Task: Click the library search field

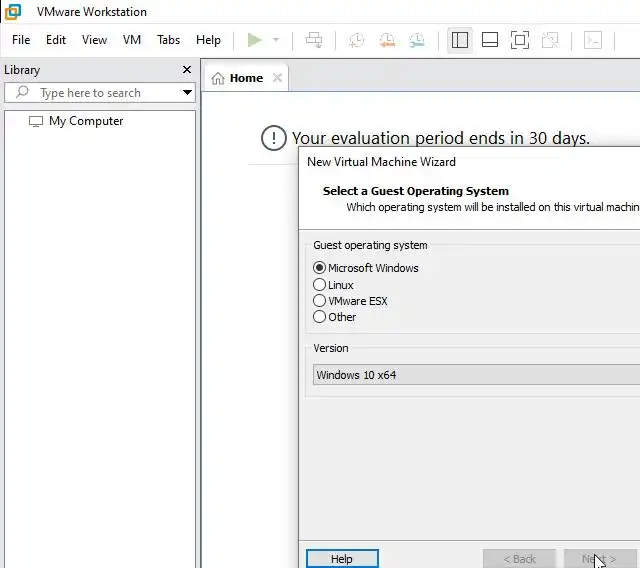Action: pyautogui.click(x=100, y=93)
